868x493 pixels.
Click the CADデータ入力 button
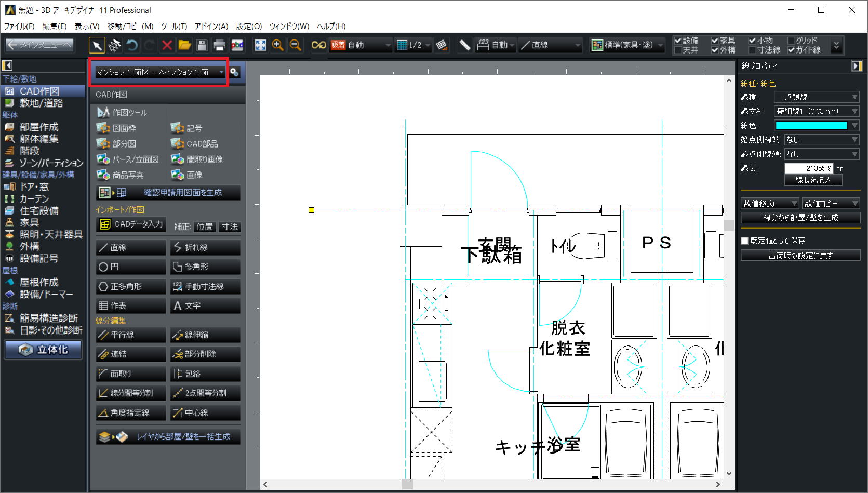[x=131, y=224]
